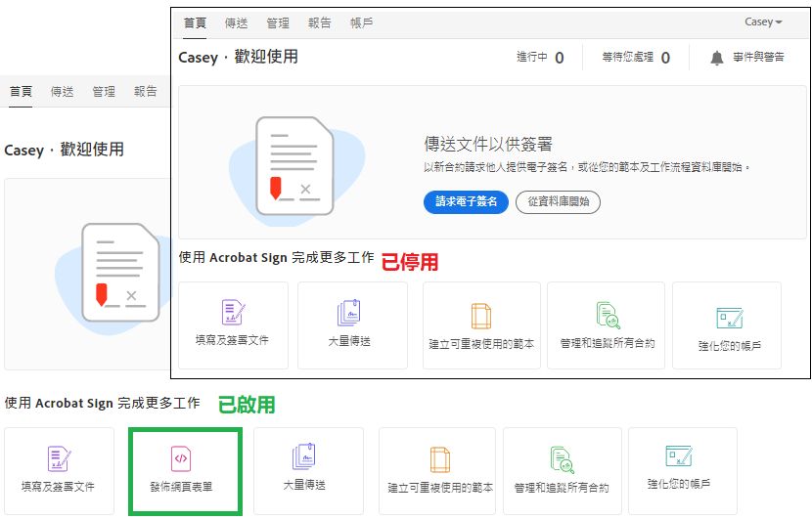Select 大量傳送 label in 已停用 row
The image size is (812, 519).
pyautogui.click(x=349, y=341)
